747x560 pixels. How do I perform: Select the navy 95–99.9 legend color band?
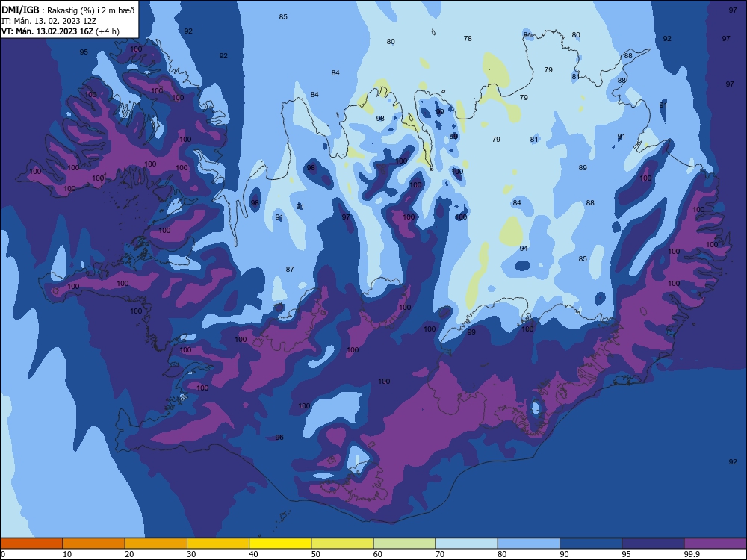click(x=653, y=544)
